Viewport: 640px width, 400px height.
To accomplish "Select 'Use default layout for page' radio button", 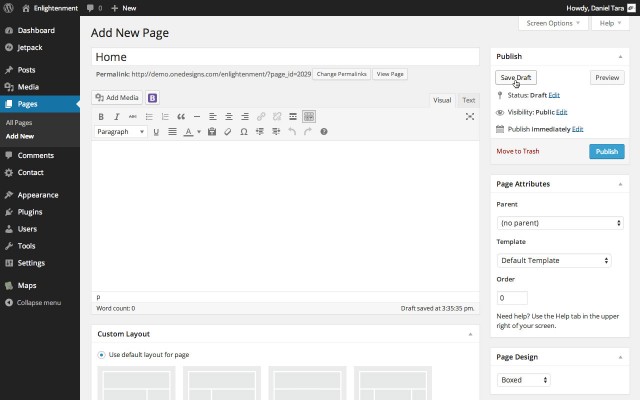I will tap(102, 355).
